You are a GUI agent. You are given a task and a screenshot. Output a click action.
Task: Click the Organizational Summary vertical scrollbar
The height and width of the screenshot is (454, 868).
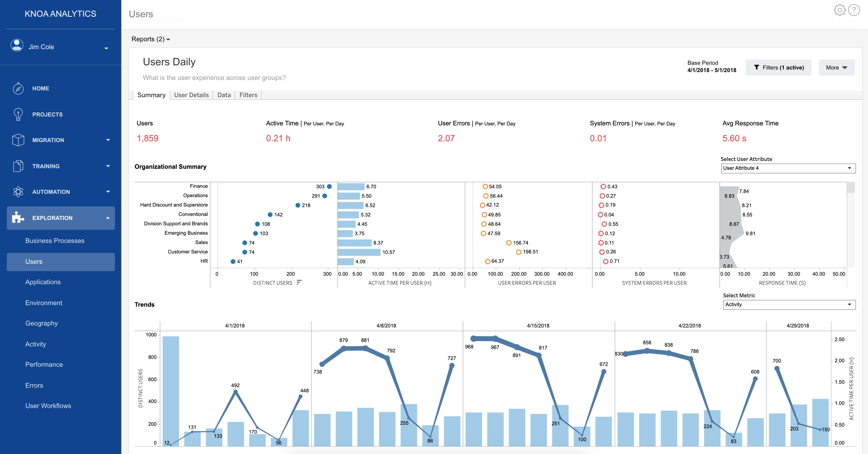[851, 187]
